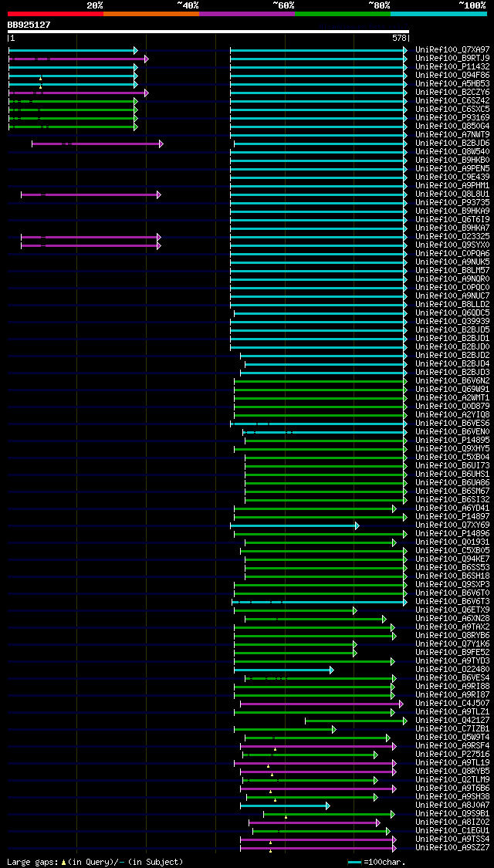Select the UniRef100_A7NWT9 label
494x868 pixels.
click(452, 134)
